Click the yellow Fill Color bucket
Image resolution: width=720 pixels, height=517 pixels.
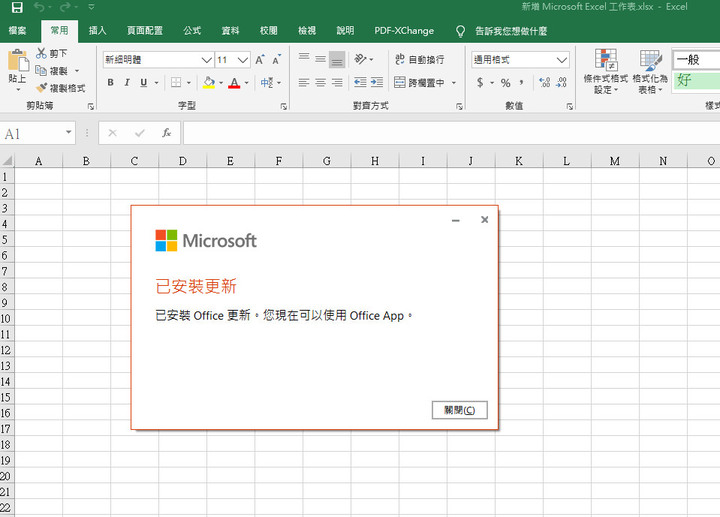[x=209, y=83]
